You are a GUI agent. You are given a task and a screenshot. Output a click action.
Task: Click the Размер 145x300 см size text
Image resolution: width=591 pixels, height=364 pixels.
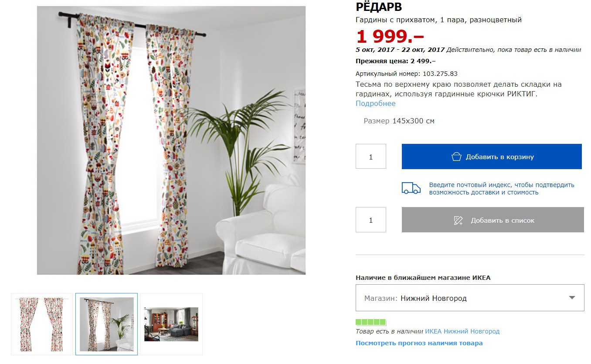tap(399, 121)
